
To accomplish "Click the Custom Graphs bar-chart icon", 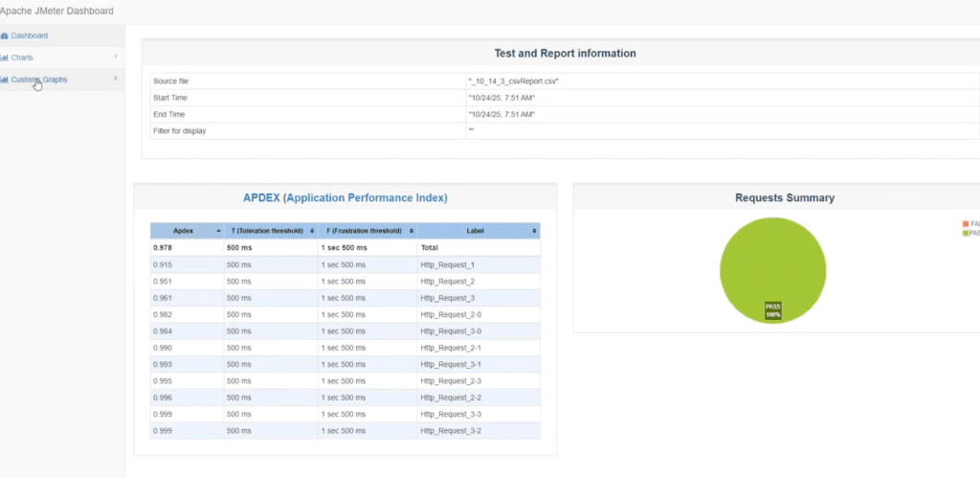I will click(4, 80).
